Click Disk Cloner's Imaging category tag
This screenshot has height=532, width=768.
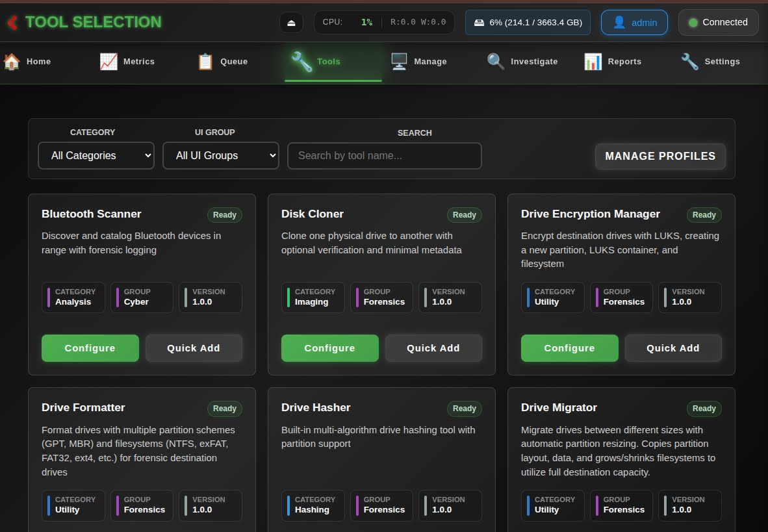pyautogui.click(x=313, y=298)
